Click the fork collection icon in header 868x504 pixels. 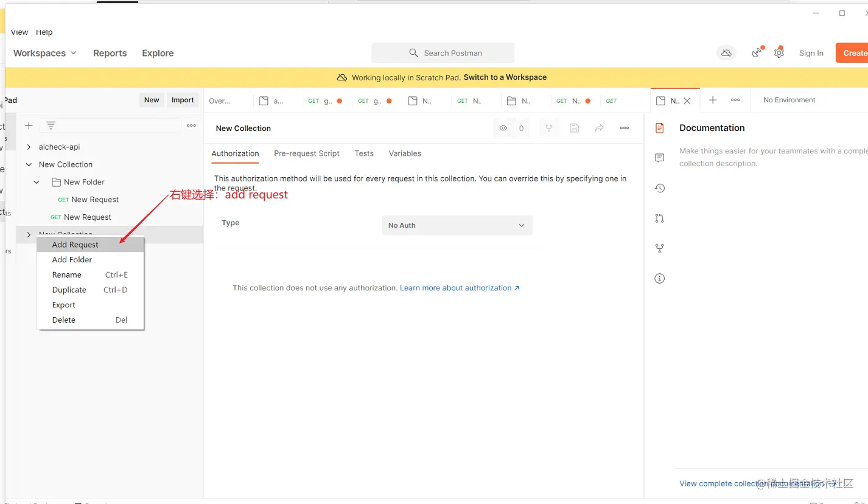549,128
